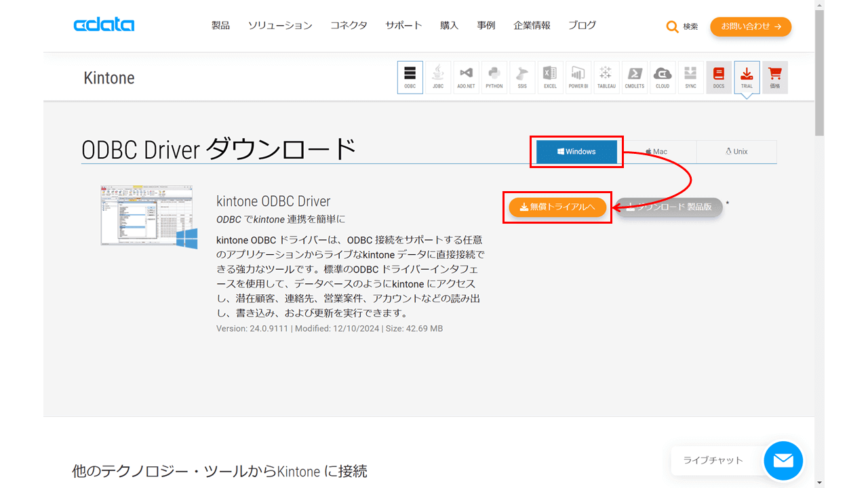
Task: Open the 製品 menu
Action: (x=220, y=26)
